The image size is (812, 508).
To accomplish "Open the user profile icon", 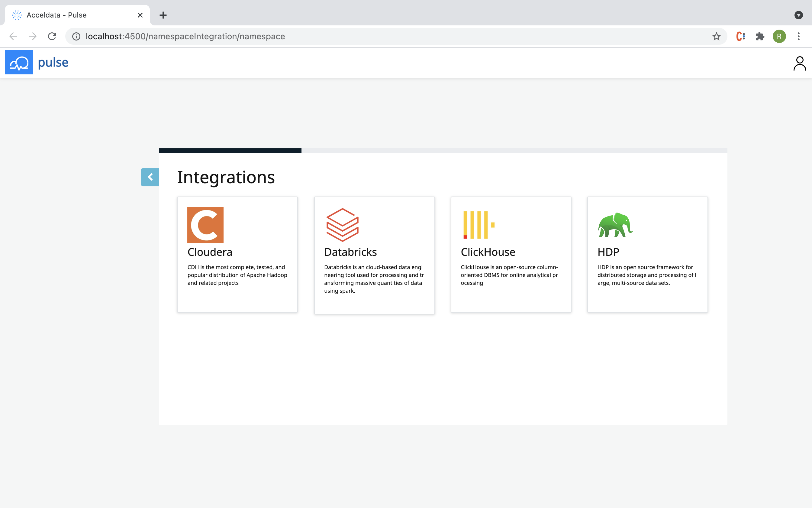I will click(x=800, y=63).
